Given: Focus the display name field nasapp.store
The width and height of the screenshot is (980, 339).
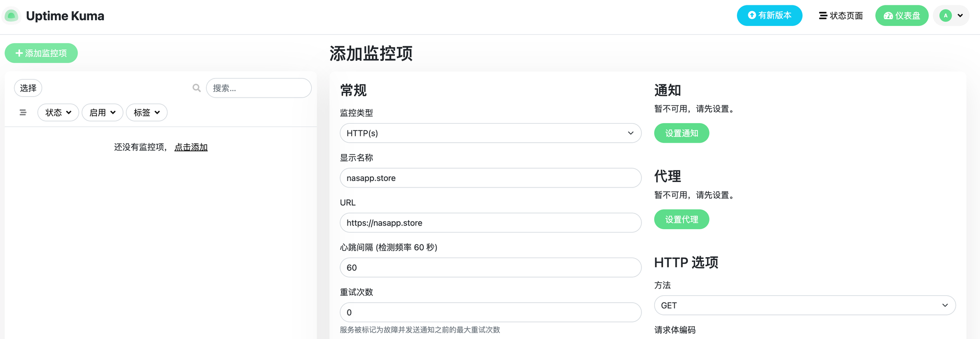Looking at the screenshot, I should tap(490, 178).
